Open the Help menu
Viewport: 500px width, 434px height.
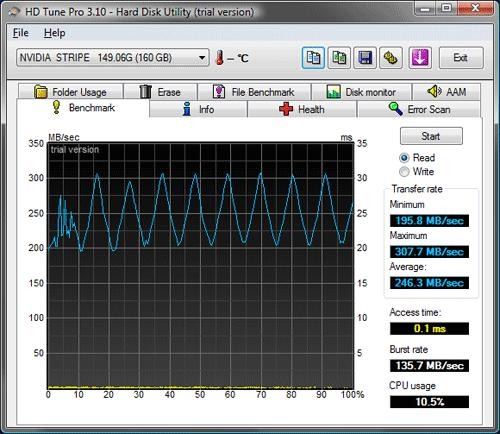55,33
